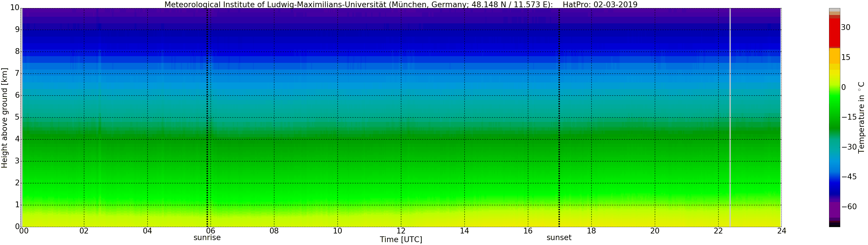Image resolution: width=868 pixels, height=245 pixels.
Task: Click the 0 tick label on the colorbar
Action: 843,88
